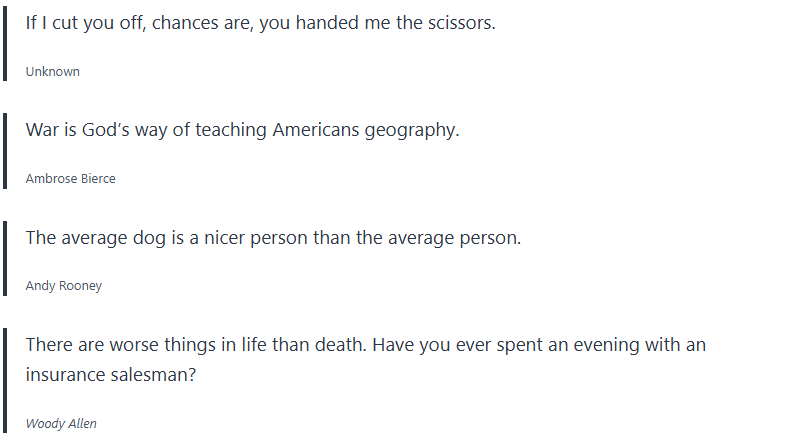Open the Woody Allen author name

61,424
